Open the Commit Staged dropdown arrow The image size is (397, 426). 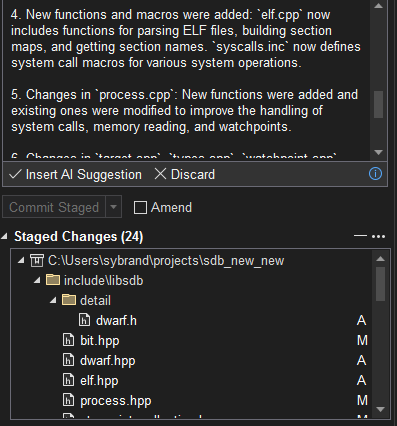click(x=113, y=207)
